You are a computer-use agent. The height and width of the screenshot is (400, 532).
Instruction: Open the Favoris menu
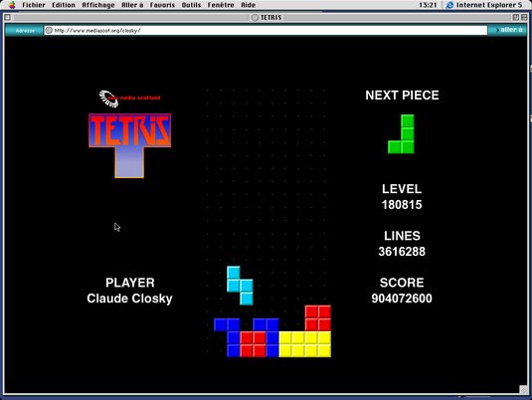click(162, 5)
